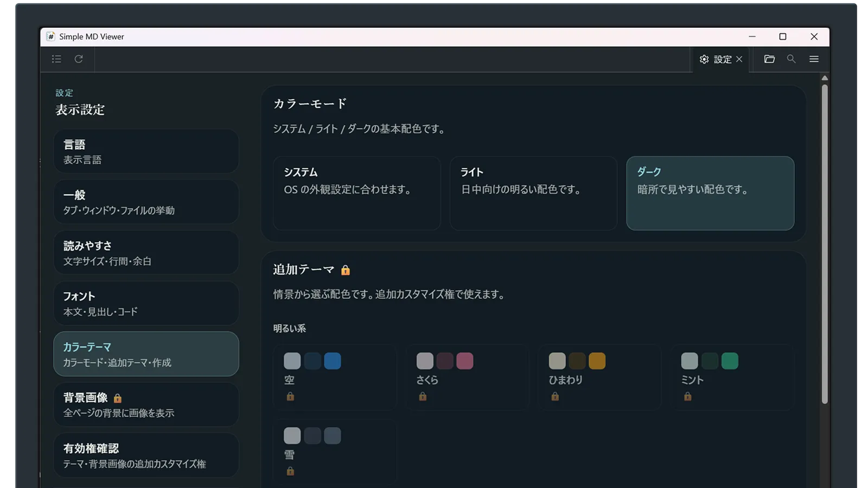Switch to the 設定 tab
868x488 pixels.
click(x=721, y=60)
